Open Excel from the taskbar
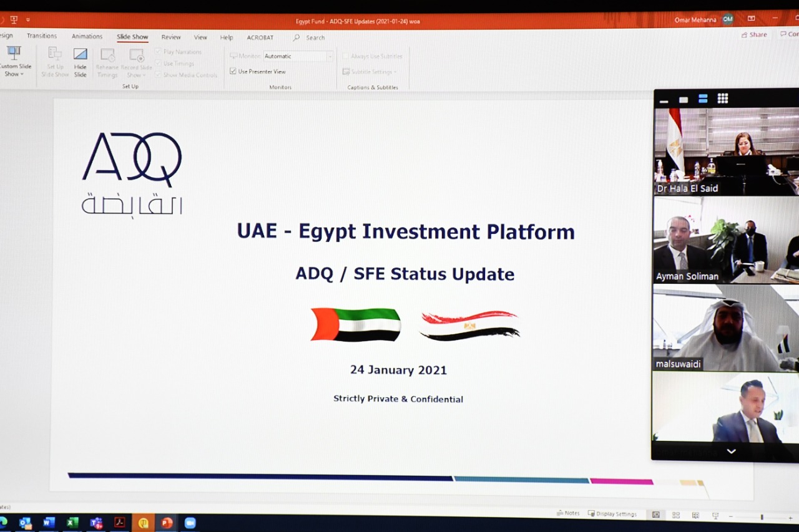Image resolution: width=799 pixels, height=532 pixels. coord(72,523)
